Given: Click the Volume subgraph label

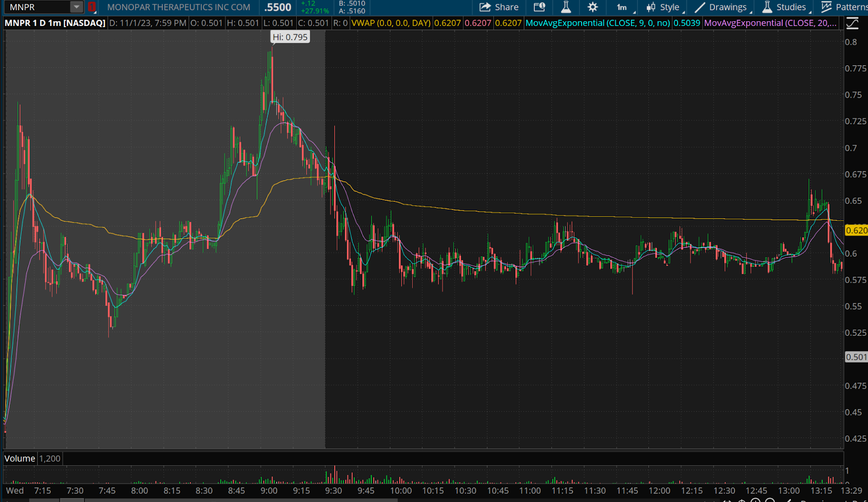Looking at the screenshot, I should (x=20, y=459).
